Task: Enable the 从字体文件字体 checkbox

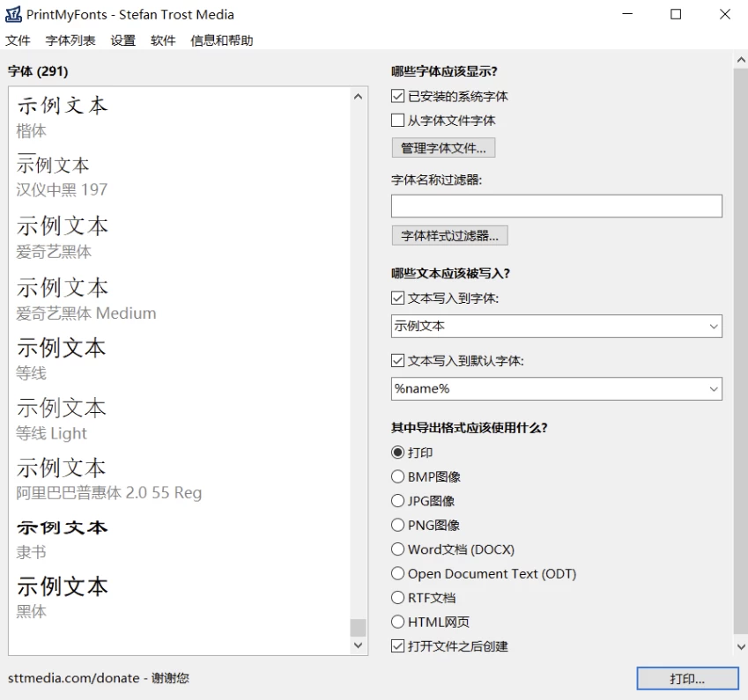Action: (398, 121)
